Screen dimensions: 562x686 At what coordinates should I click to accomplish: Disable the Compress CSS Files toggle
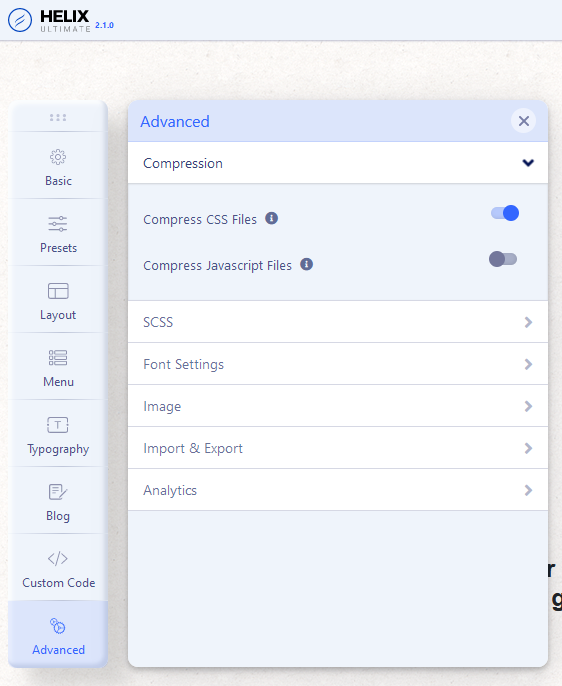(505, 213)
